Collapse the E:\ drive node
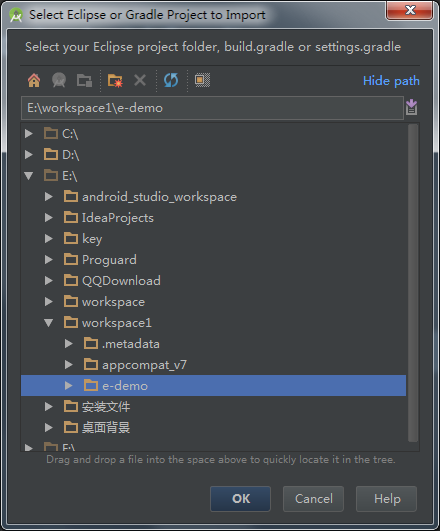This screenshot has width=440, height=531. [29, 175]
